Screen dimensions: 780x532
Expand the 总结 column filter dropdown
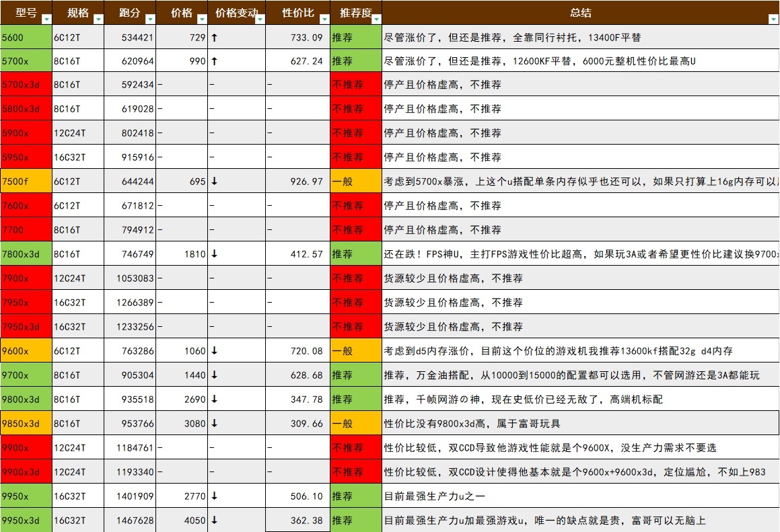773,20
